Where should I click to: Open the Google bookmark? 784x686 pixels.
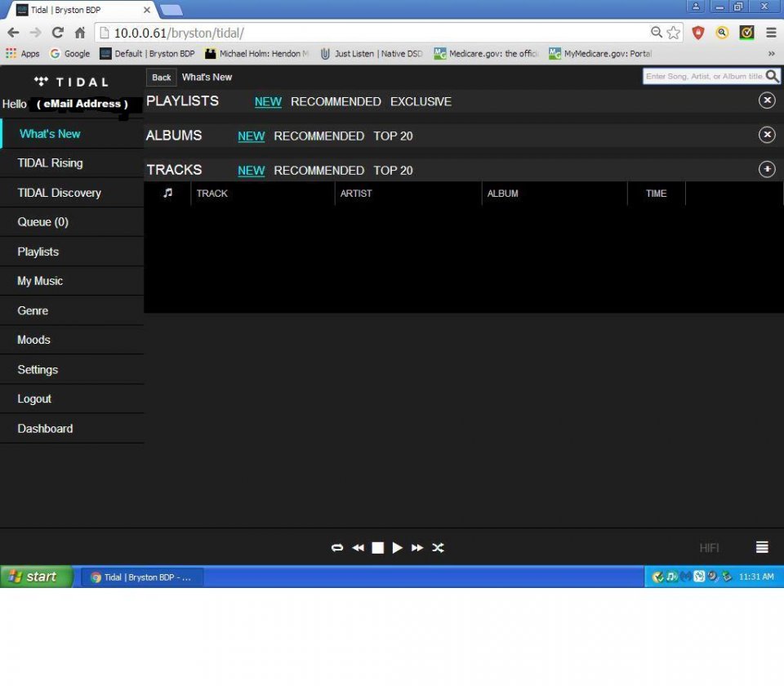pos(70,54)
